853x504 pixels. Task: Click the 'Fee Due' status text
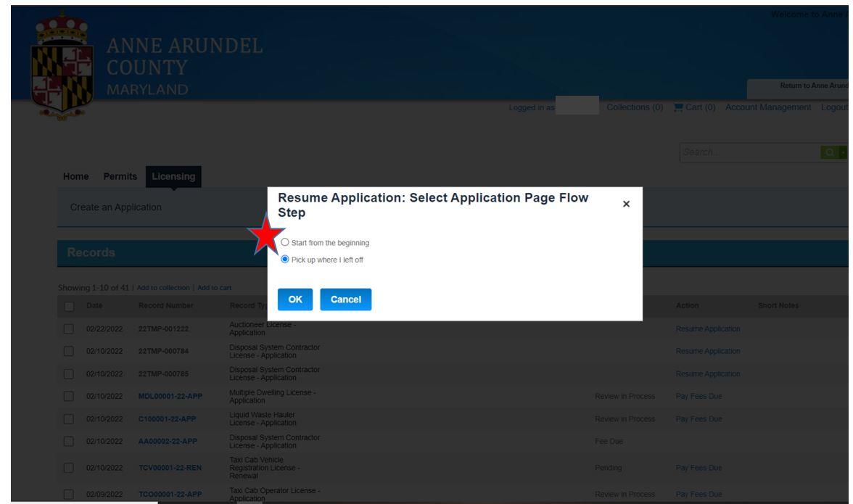[609, 442]
